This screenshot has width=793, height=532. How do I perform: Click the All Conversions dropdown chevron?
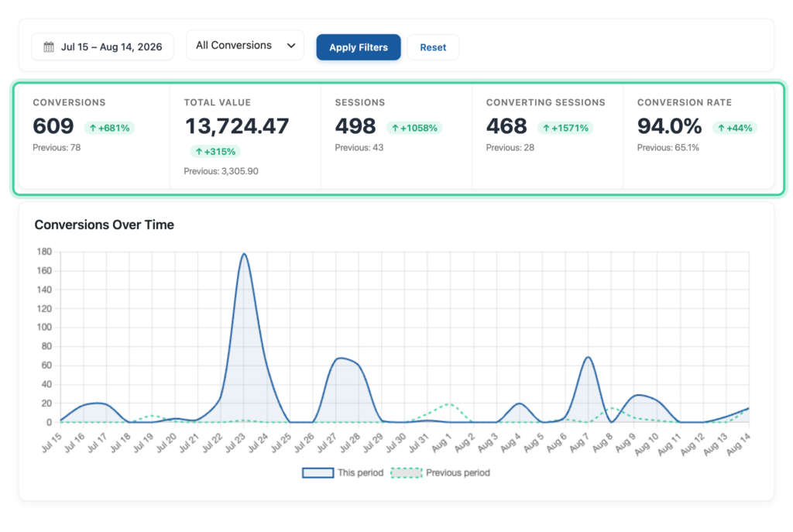(291, 46)
